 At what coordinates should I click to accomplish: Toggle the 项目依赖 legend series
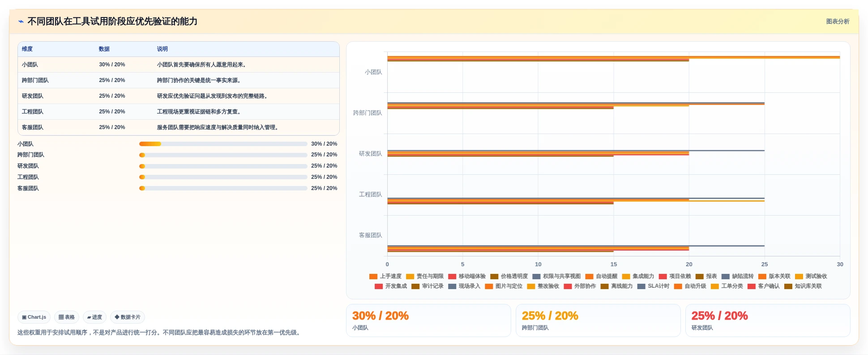[675, 276]
